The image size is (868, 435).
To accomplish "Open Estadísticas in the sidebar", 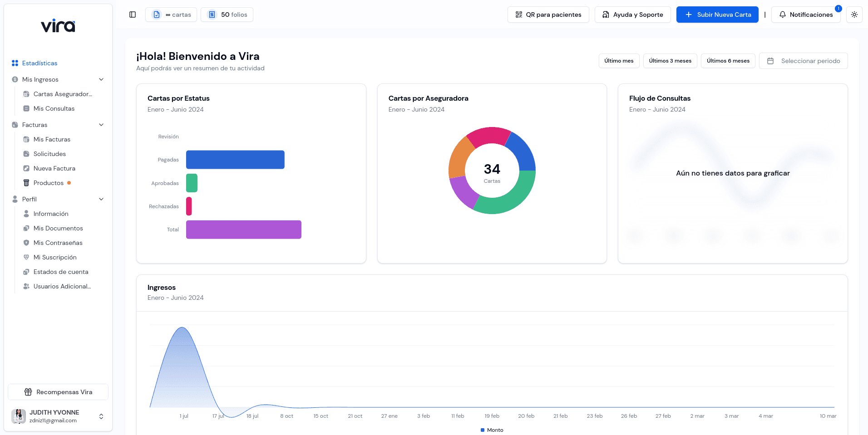I will pyautogui.click(x=58, y=63).
